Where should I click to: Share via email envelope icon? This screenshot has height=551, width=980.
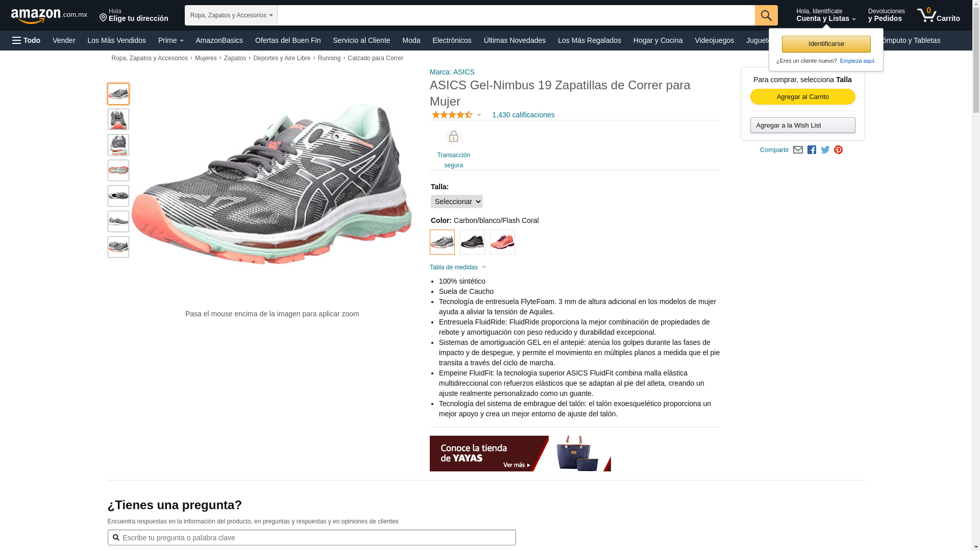tap(798, 150)
